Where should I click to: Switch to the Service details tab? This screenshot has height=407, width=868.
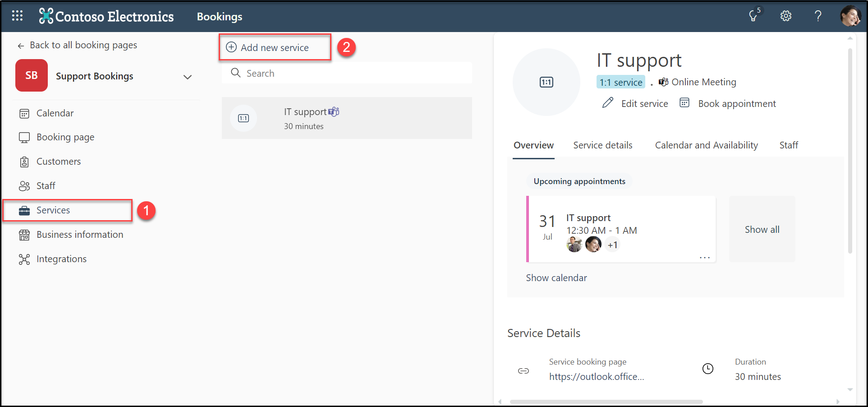[602, 145]
